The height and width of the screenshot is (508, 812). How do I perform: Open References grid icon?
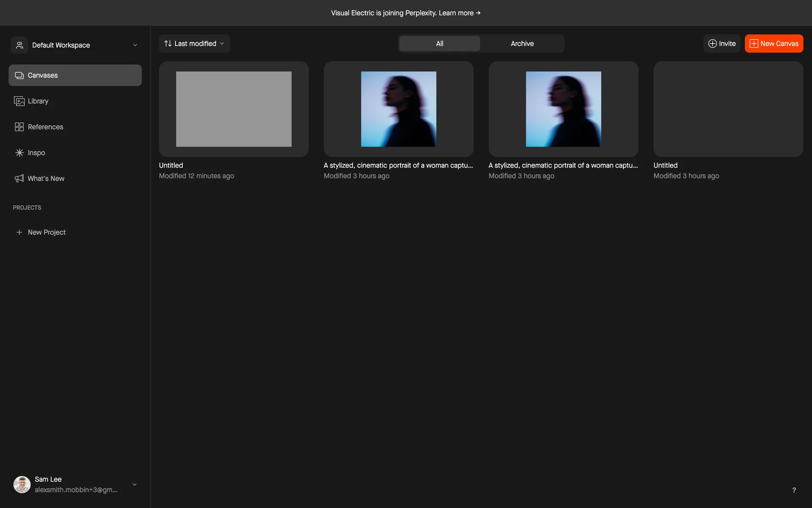point(19,127)
